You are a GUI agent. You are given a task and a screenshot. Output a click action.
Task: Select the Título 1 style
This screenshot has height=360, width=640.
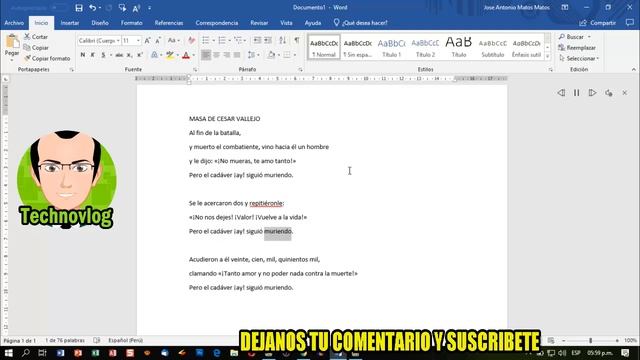coord(391,47)
